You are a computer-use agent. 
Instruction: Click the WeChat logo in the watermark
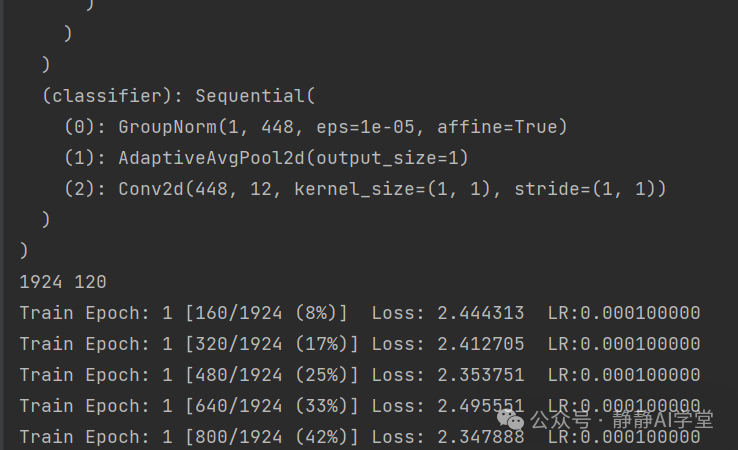511,419
